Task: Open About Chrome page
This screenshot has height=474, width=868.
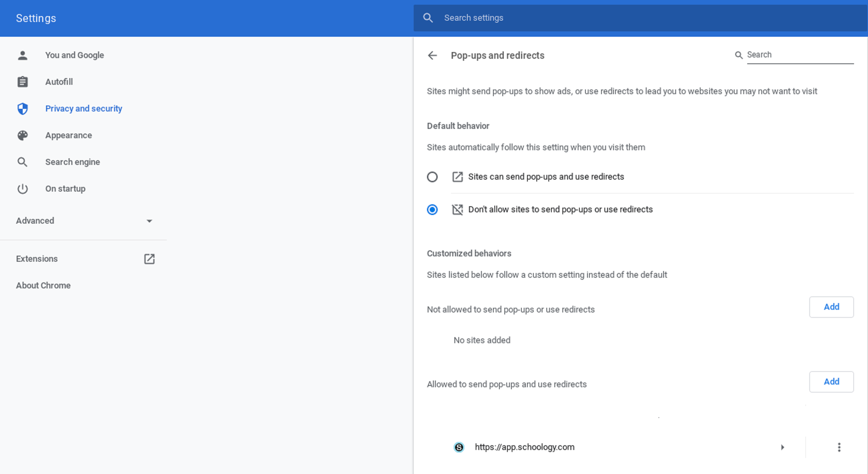Action: [x=43, y=285]
